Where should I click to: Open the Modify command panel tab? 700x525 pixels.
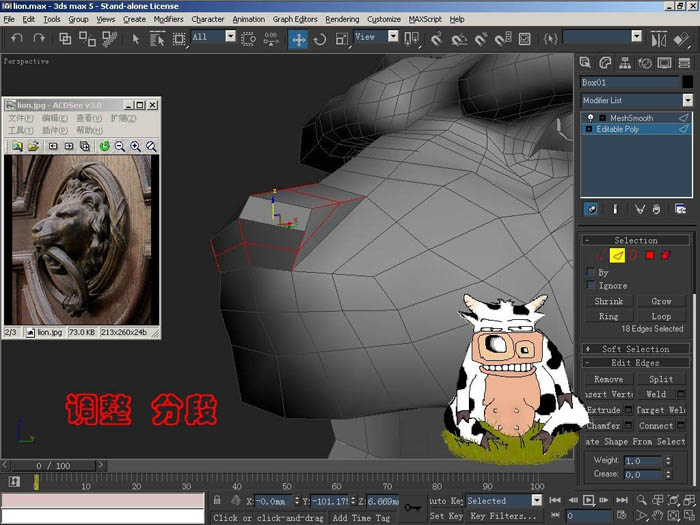click(x=605, y=63)
